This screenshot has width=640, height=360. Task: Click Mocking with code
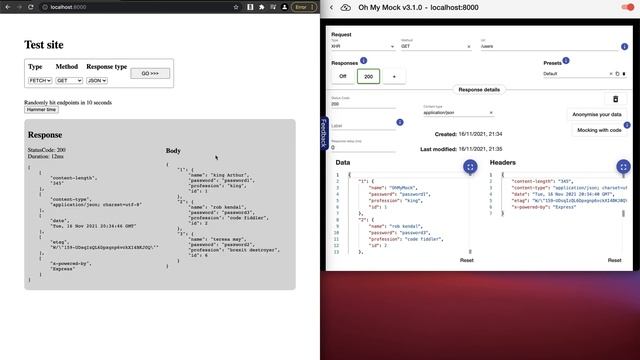(x=599, y=130)
